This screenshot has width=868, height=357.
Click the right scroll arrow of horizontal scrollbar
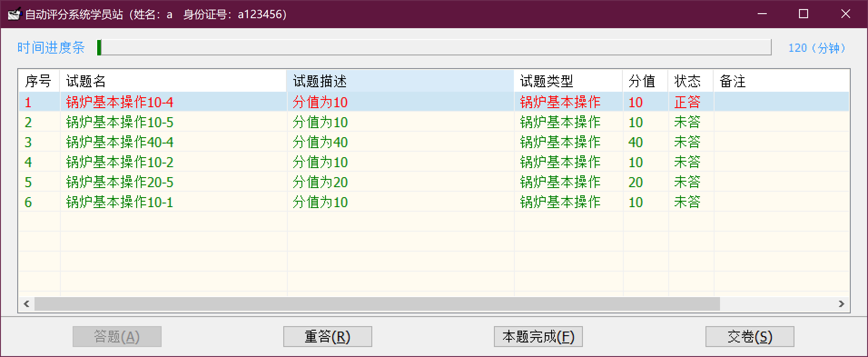point(841,304)
